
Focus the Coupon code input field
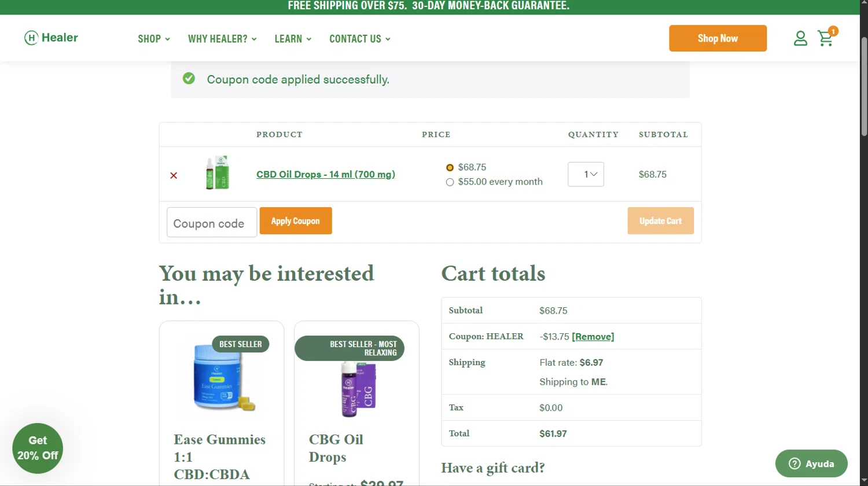212,222
